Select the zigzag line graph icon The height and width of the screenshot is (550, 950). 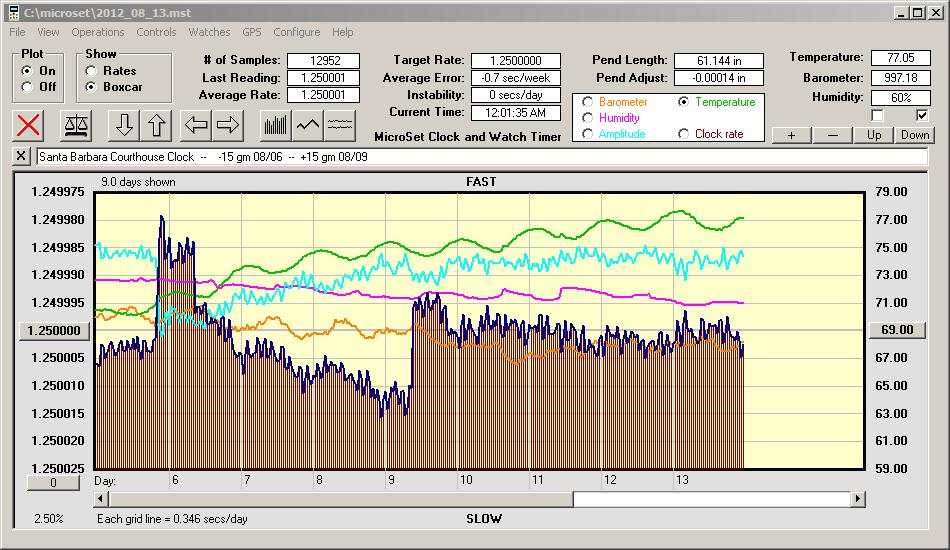[x=308, y=125]
